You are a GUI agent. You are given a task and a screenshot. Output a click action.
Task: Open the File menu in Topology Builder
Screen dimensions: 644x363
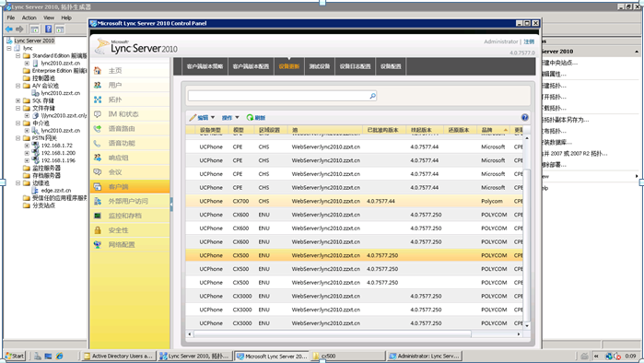pyautogui.click(x=11, y=18)
